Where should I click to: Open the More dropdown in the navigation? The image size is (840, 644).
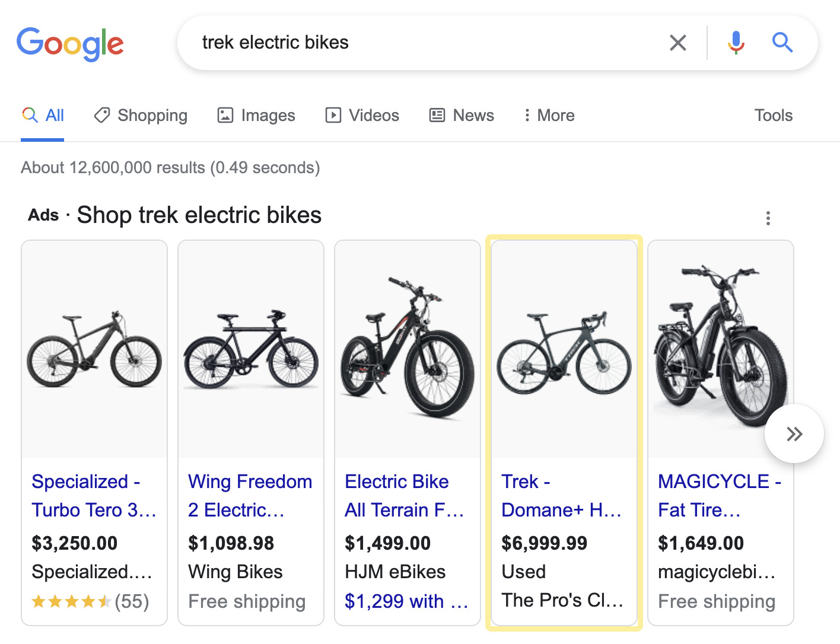point(548,115)
